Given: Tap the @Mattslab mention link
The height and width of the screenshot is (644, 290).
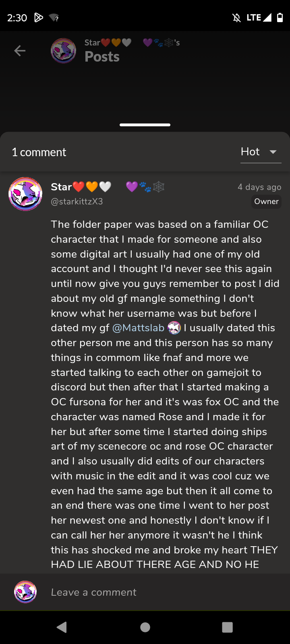Looking at the screenshot, I should click(138, 328).
